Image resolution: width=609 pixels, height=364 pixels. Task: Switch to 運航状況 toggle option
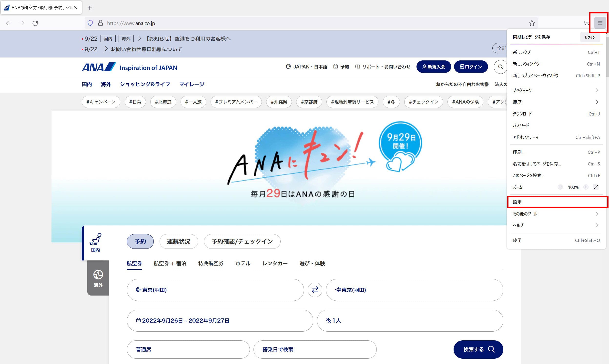click(x=179, y=241)
